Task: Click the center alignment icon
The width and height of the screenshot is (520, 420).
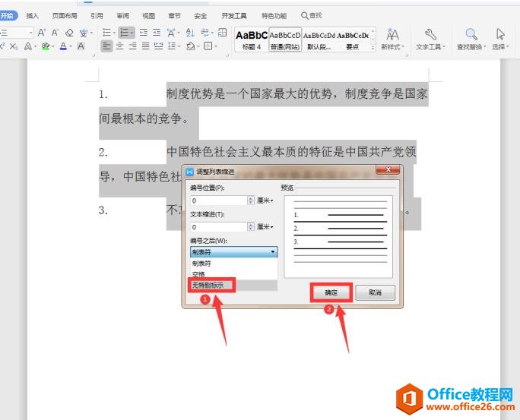Action: coord(121,46)
